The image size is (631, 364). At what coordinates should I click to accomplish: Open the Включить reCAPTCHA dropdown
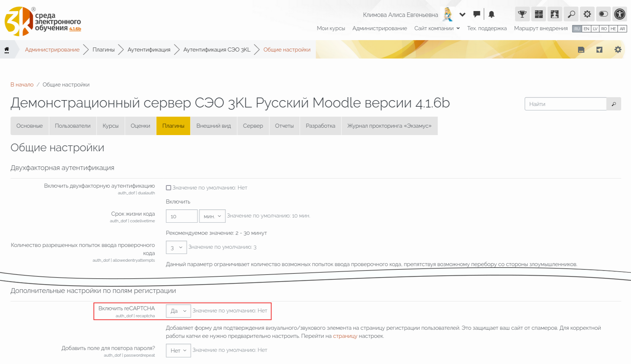coord(178,311)
